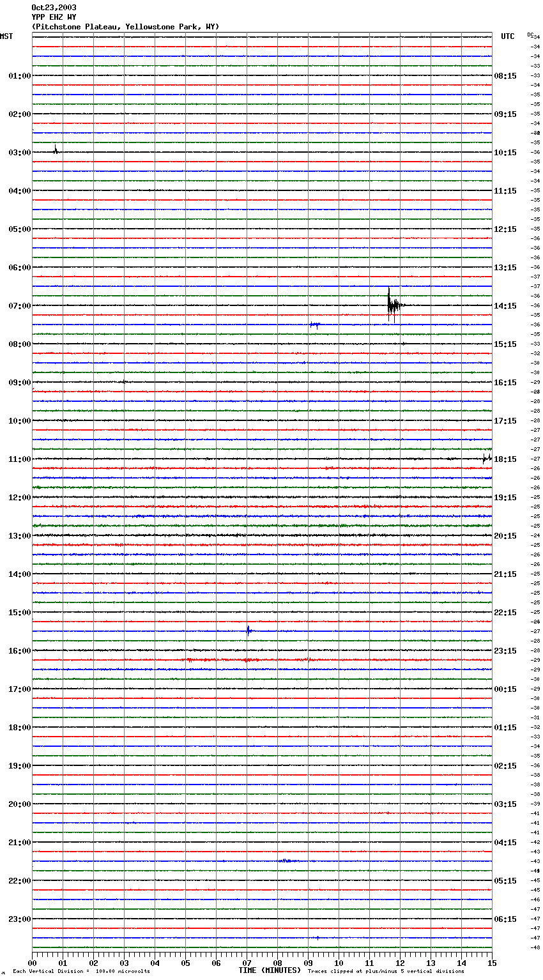Click the 03:15 UTC time label
This screenshot has width=543, height=980.
(505, 804)
